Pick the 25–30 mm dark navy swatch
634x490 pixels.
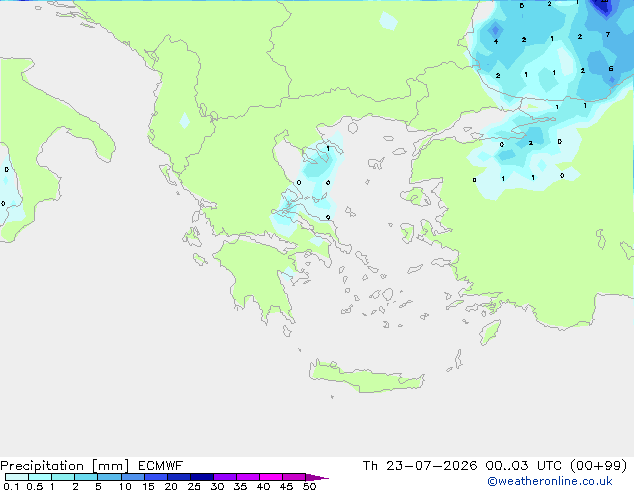coord(202,477)
